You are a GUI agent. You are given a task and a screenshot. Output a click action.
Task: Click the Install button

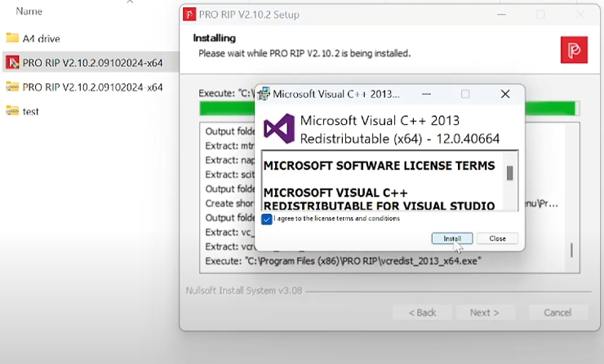click(452, 238)
